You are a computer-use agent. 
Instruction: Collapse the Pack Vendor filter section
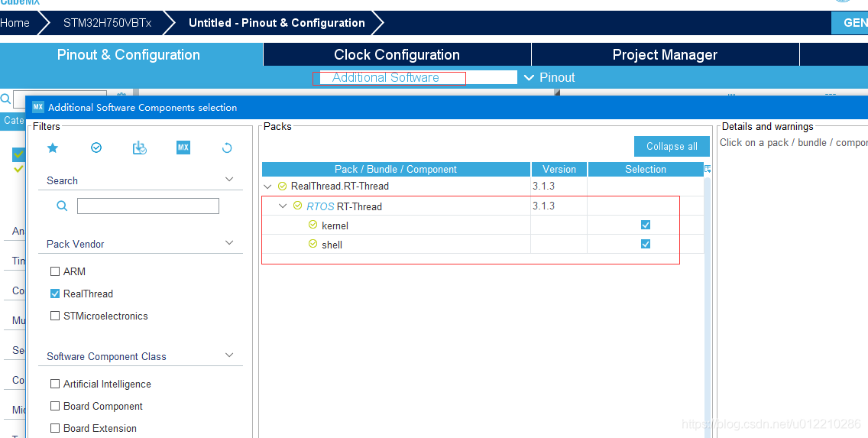pyautogui.click(x=230, y=243)
